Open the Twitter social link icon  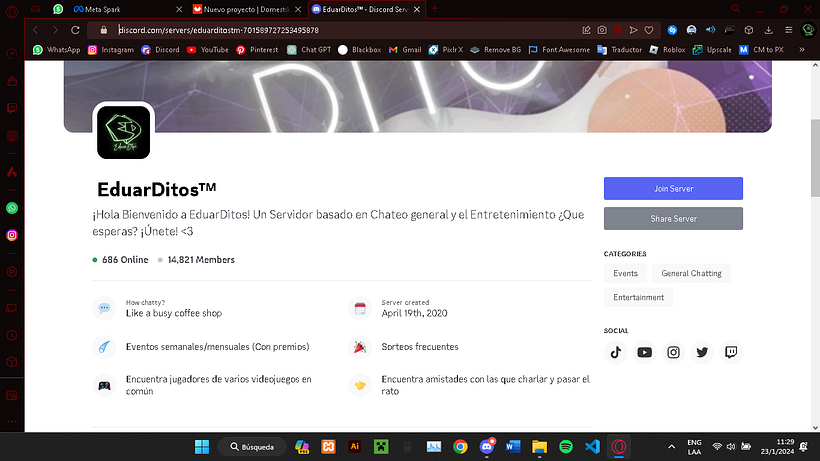702,352
